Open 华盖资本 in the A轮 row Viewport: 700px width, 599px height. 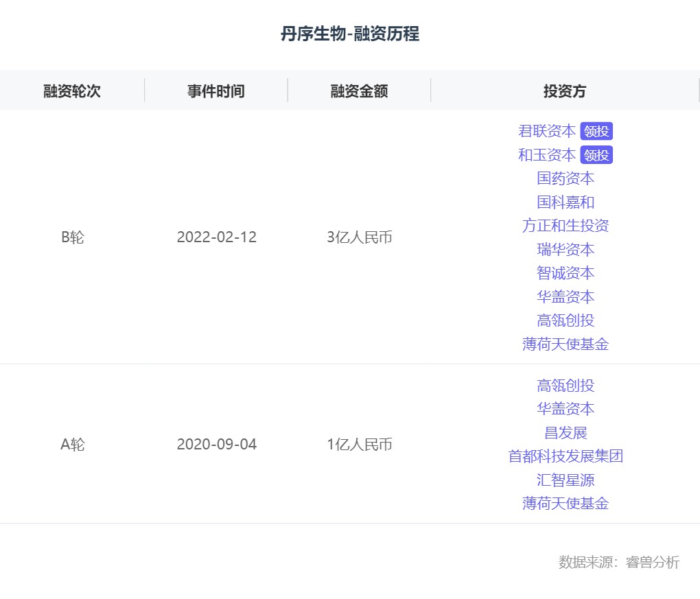565,409
